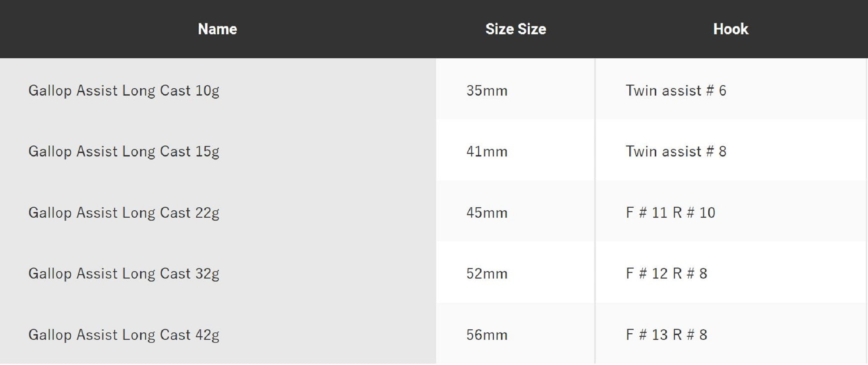Click the 42g text in last row

point(207,335)
